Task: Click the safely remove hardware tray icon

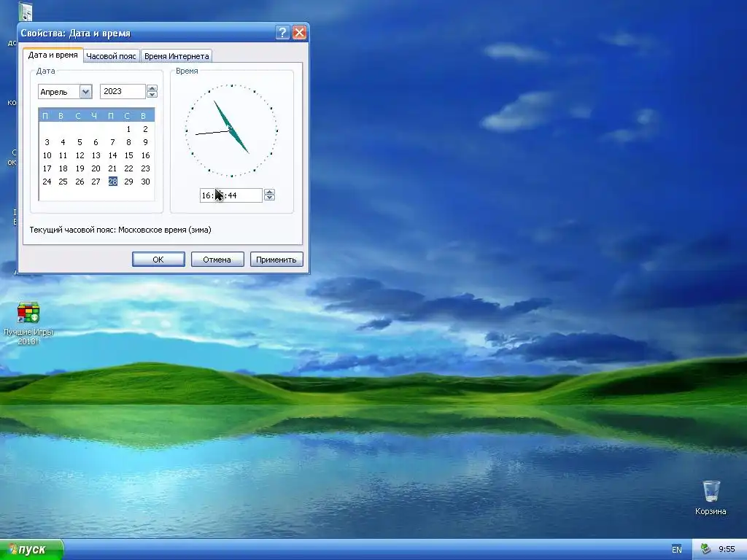Action: (705, 549)
